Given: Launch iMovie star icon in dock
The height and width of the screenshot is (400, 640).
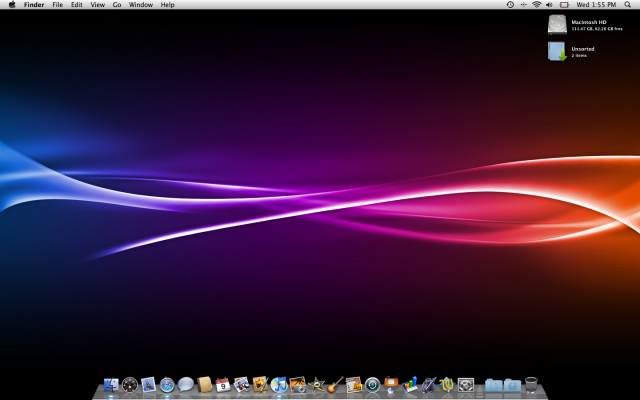Looking at the screenshot, I should 316,385.
